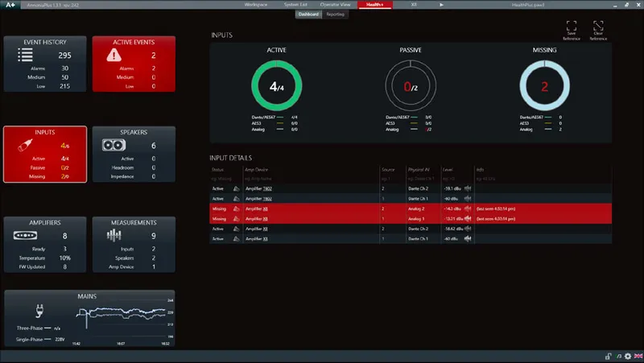
Task: Click the Level filter field
Action: pyautogui.click(x=457, y=179)
